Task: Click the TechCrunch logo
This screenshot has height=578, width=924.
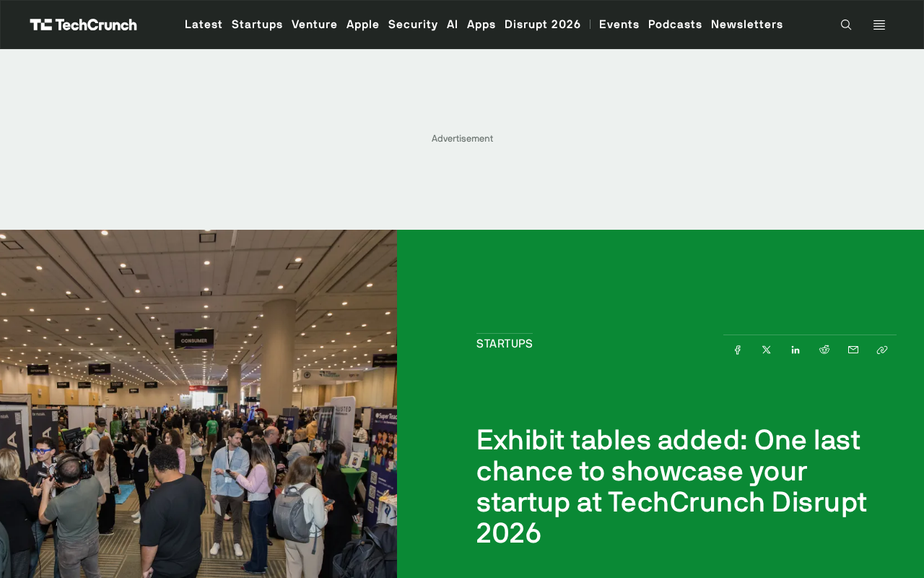Action: 83,25
